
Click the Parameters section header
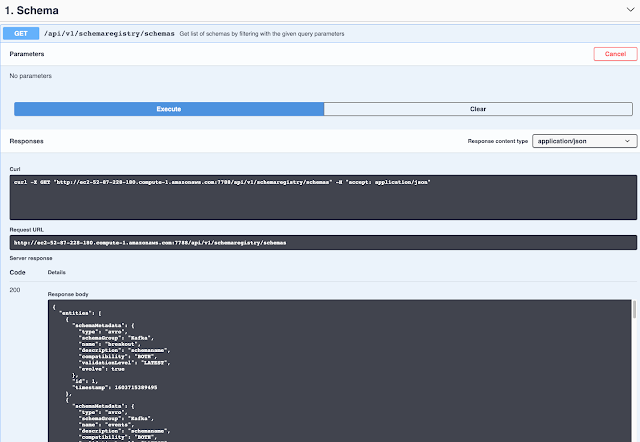click(x=26, y=53)
